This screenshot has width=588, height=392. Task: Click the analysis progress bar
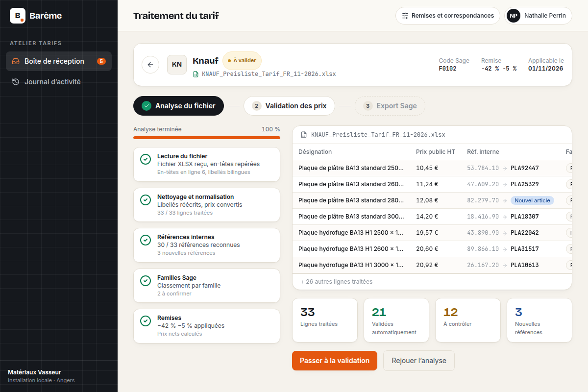pyautogui.click(x=207, y=138)
